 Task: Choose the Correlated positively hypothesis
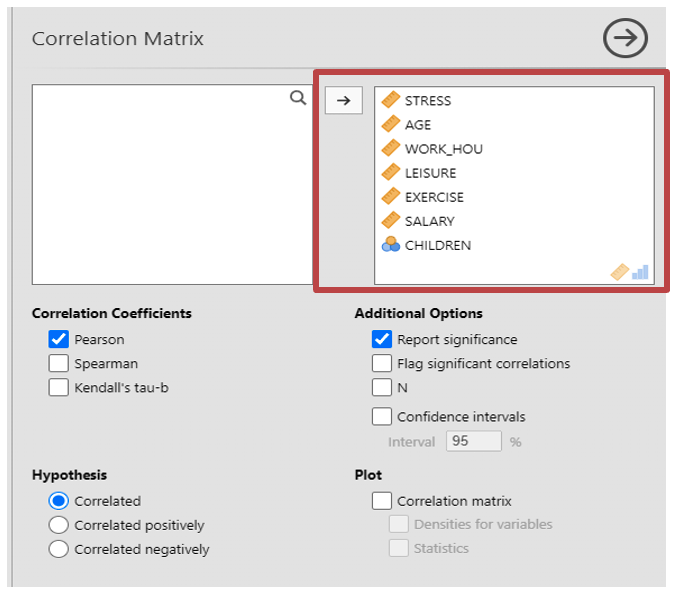(58, 525)
